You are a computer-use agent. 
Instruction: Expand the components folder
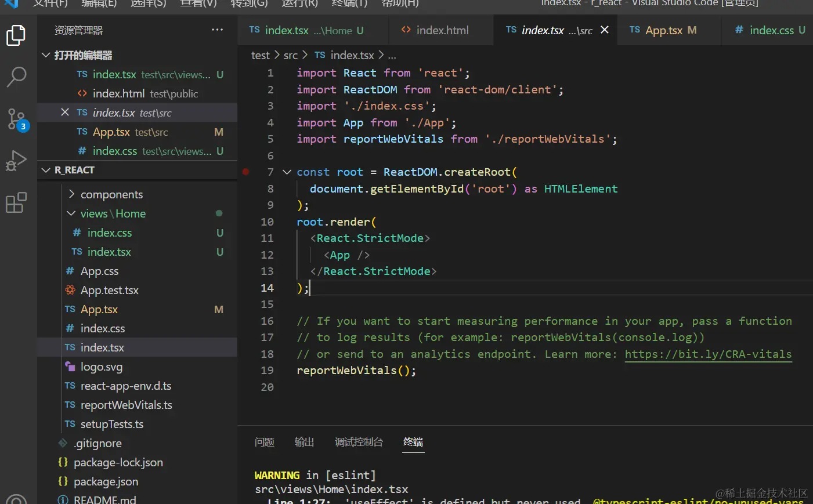111,194
